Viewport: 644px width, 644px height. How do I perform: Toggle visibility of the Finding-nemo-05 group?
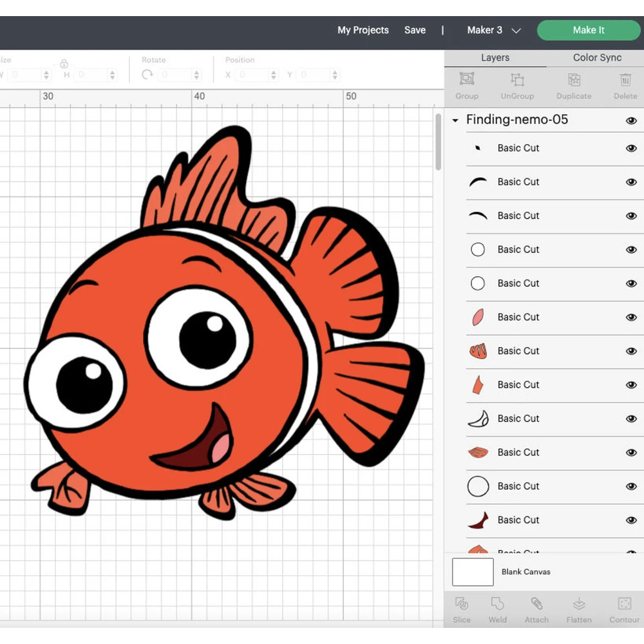[x=631, y=120]
